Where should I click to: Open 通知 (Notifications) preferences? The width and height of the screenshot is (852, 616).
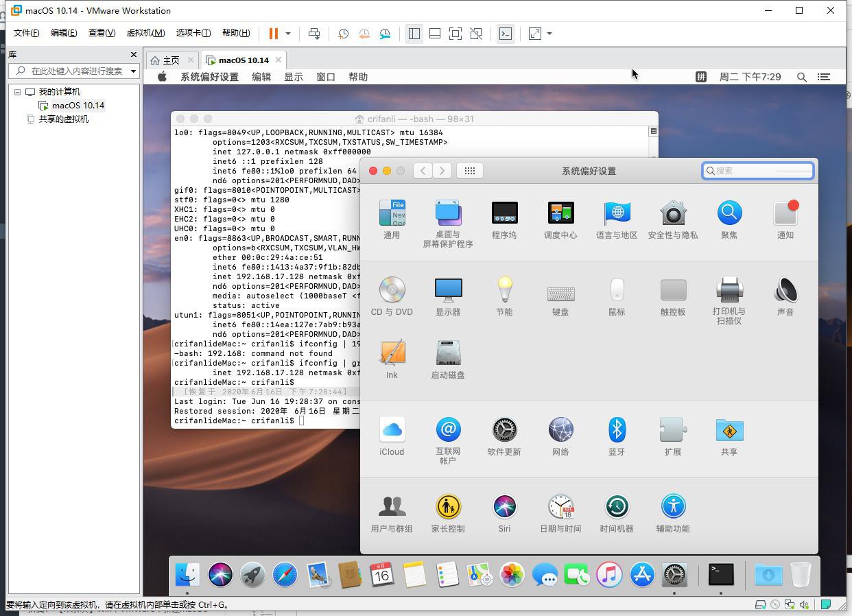tap(785, 220)
